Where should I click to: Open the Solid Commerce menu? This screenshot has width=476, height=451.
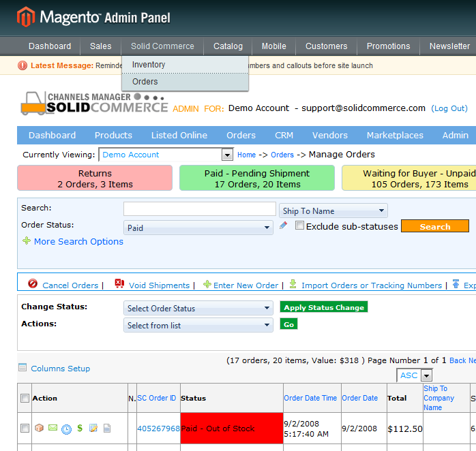point(162,46)
